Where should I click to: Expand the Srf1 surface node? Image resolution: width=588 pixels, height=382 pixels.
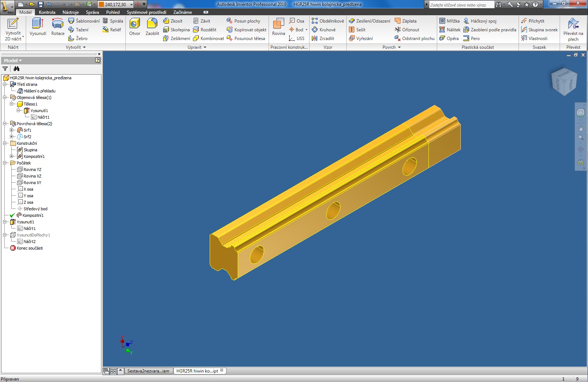click(12, 130)
